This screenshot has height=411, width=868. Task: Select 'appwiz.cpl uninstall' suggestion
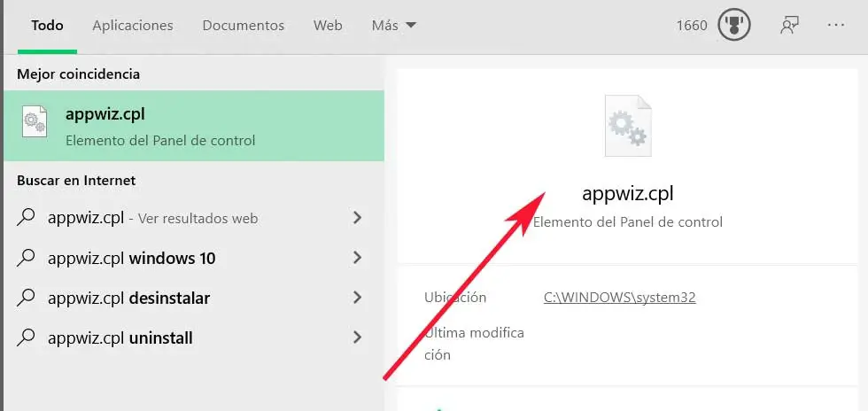[194, 337]
